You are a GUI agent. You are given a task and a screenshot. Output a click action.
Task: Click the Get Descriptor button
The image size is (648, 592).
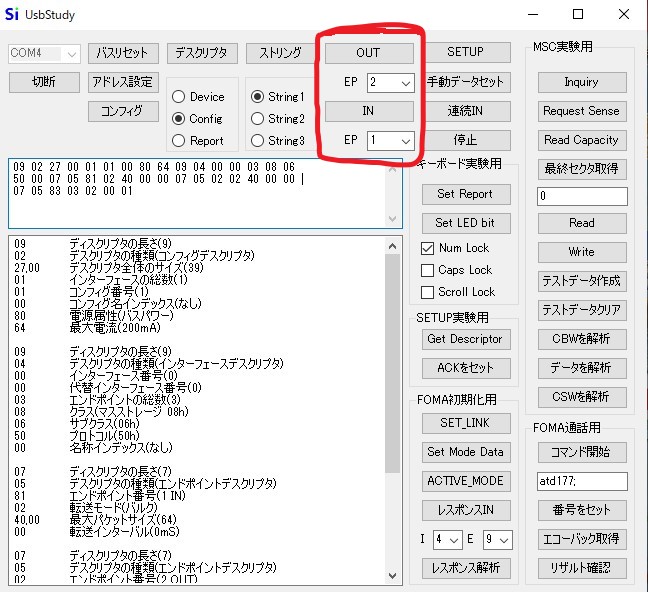[464, 339]
